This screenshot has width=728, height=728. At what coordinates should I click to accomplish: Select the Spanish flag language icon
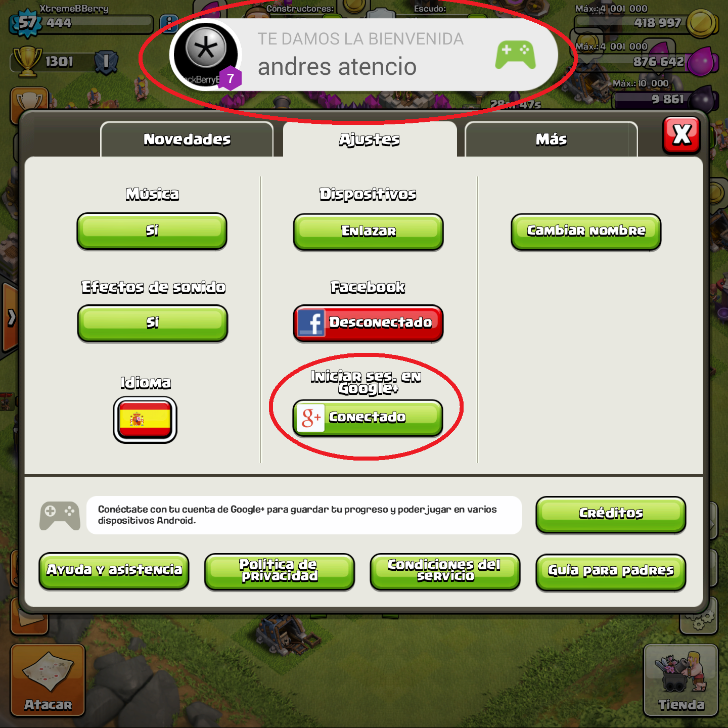[145, 420]
